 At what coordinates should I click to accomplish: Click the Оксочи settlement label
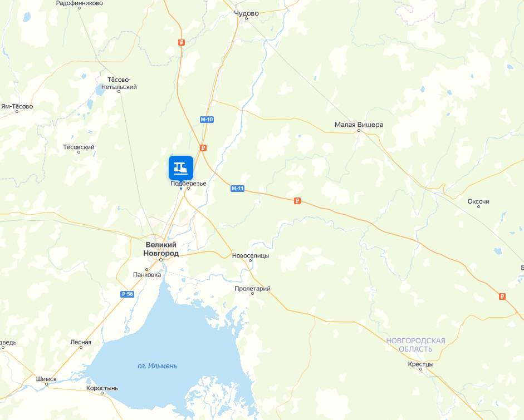478,201
